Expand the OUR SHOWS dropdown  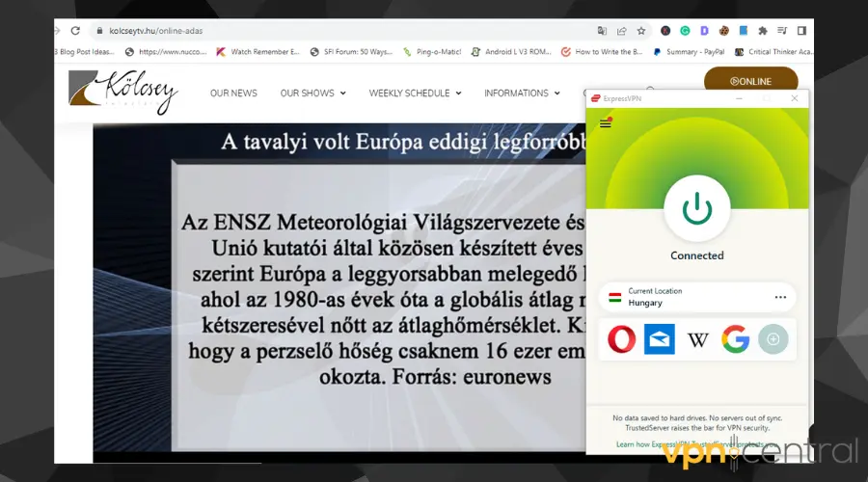[312, 94]
